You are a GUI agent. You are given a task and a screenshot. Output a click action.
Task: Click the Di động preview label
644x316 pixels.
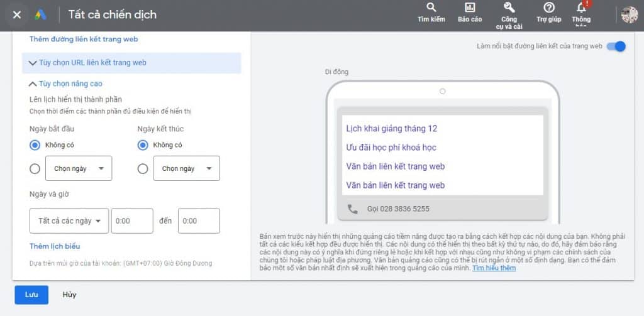(336, 72)
